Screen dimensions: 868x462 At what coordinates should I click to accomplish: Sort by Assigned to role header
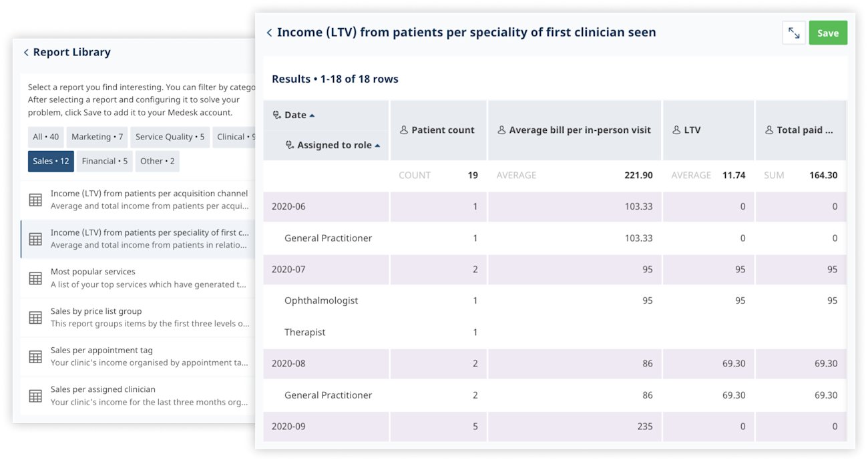pyautogui.click(x=334, y=145)
